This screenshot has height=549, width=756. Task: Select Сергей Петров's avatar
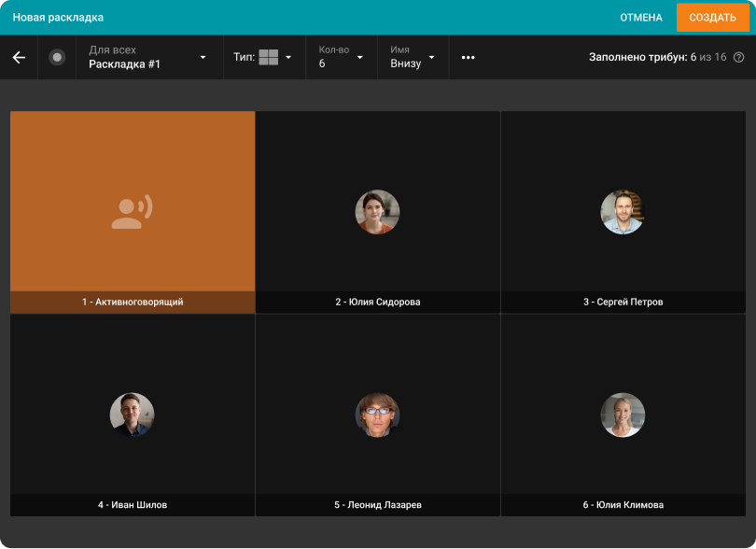click(623, 212)
